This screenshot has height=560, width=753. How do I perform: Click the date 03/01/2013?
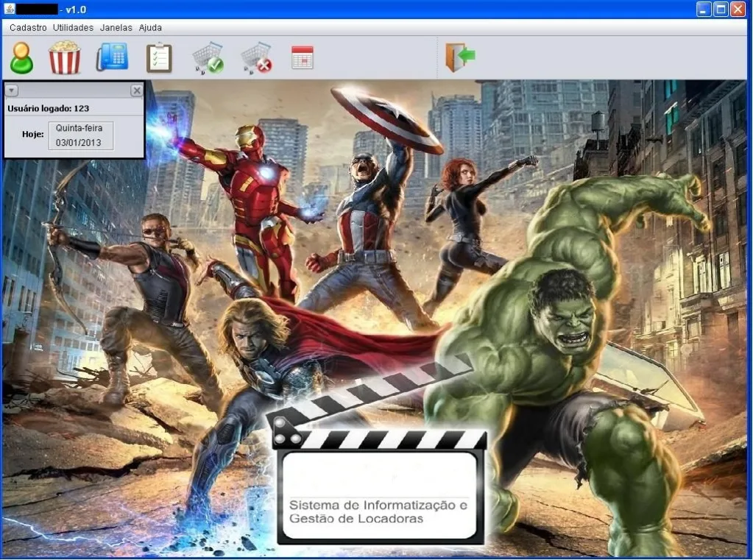coord(78,143)
